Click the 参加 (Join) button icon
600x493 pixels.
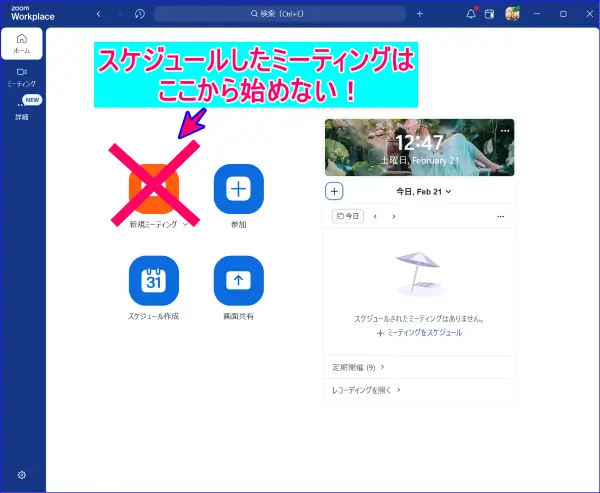point(238,189)
